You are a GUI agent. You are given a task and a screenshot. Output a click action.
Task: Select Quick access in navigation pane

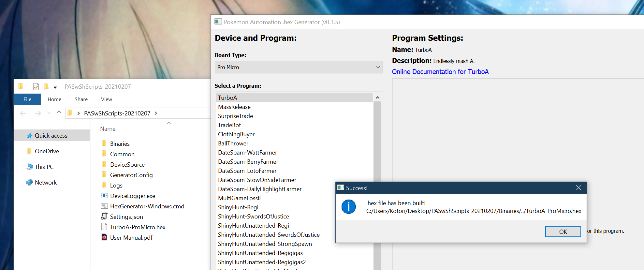pyautogui.click(x=51, y=135)
